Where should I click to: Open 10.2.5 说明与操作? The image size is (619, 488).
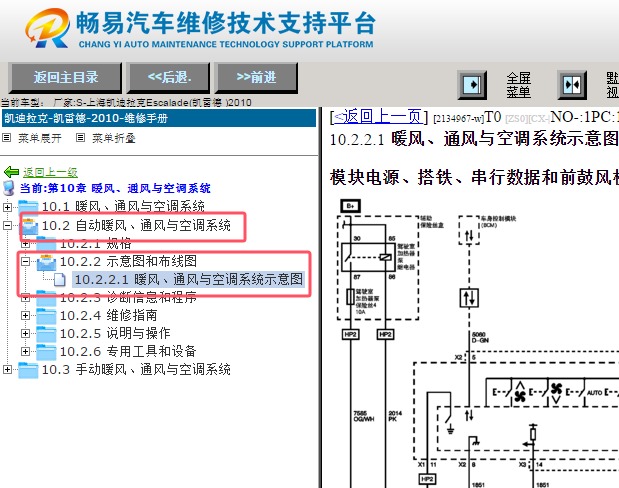pyautogui.click(x=115, y=333)
